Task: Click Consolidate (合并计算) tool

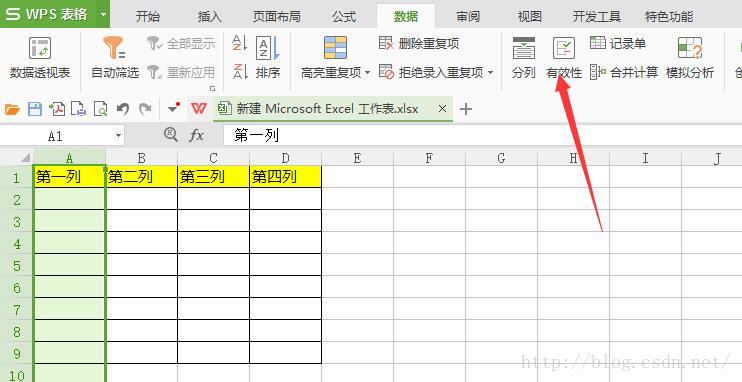Action: pos(624,72)
